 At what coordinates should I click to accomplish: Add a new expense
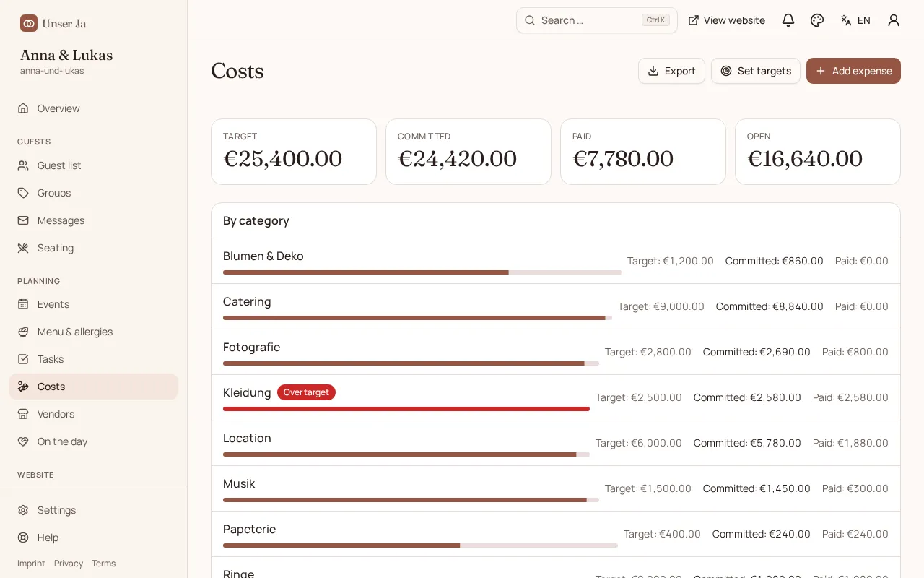point(853,71)
